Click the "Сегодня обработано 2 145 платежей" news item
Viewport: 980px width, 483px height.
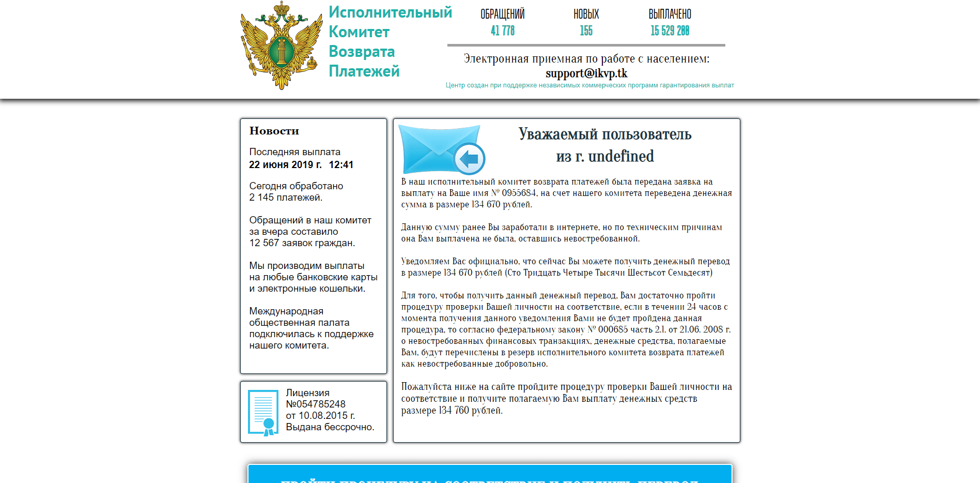point(296,191)
